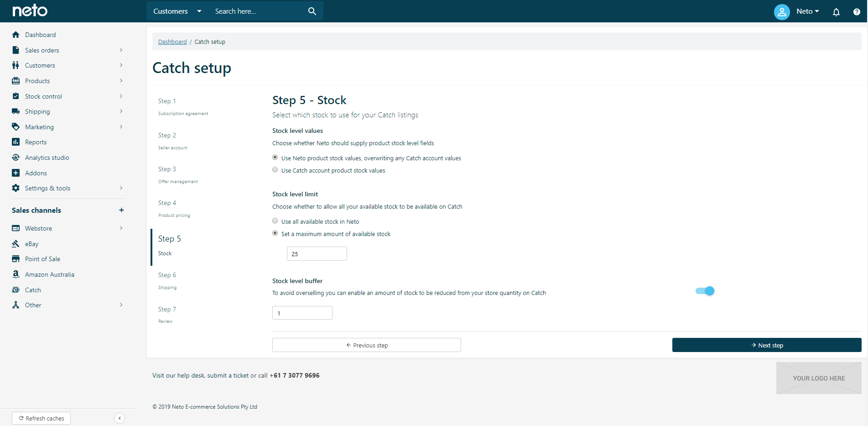This screenshot has height=426, width=868.
Task: Click the stock buffer quantity field
Action: pos(302,313)
